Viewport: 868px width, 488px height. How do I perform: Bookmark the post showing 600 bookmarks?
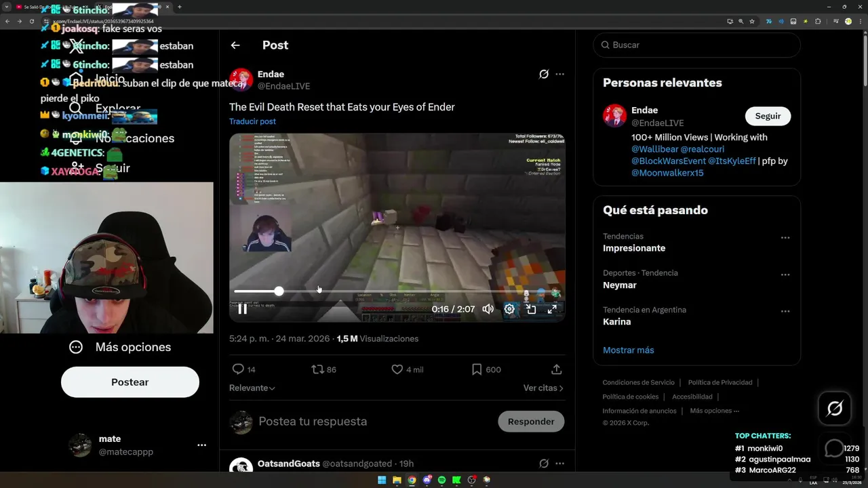pyautogui.click(x=486, y=369)
